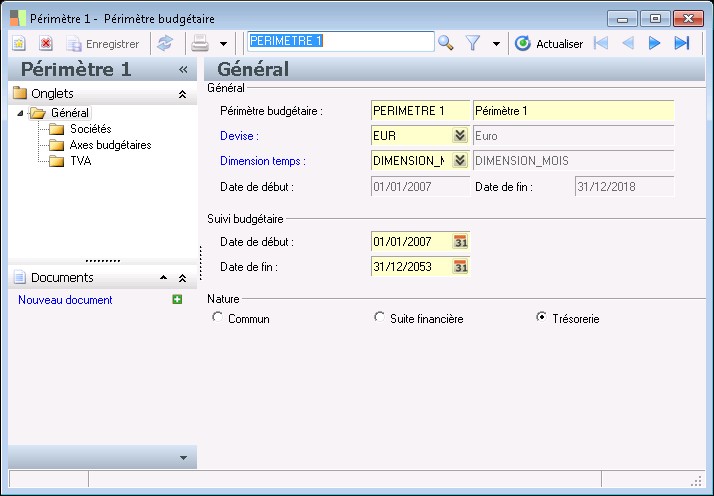Open the Sociétés tab in tree
The image size is (714, 496).
(x=91, y=129)
